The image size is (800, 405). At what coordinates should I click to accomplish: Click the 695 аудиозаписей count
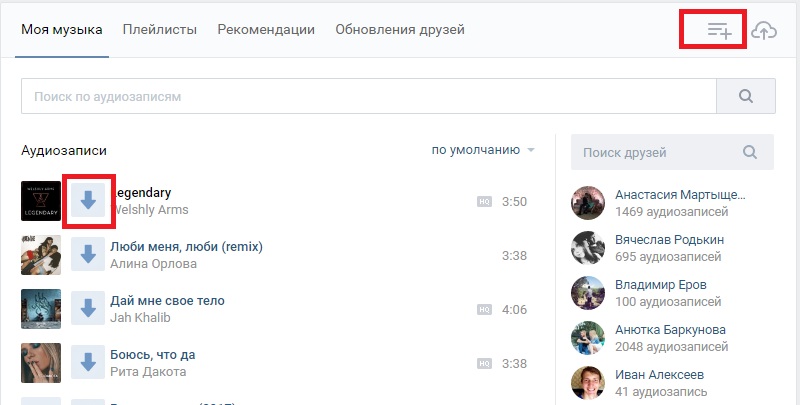[x=668, y=257]
